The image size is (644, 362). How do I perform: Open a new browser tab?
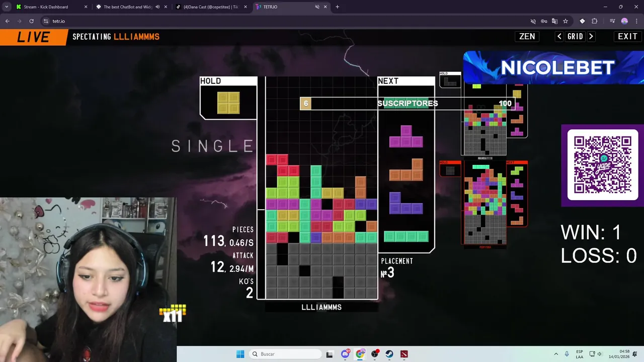click(x=337, y=7)
